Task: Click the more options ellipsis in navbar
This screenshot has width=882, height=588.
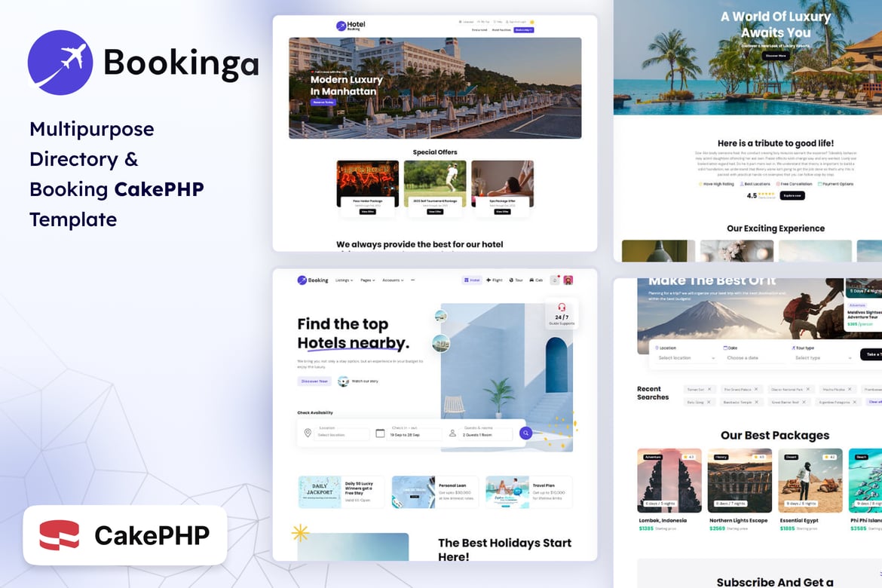Action: (413, 280)
